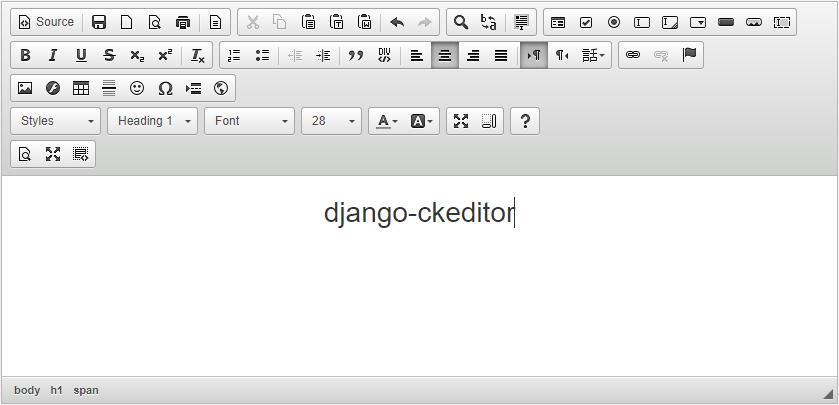Align text left

(x=417, y=55)
